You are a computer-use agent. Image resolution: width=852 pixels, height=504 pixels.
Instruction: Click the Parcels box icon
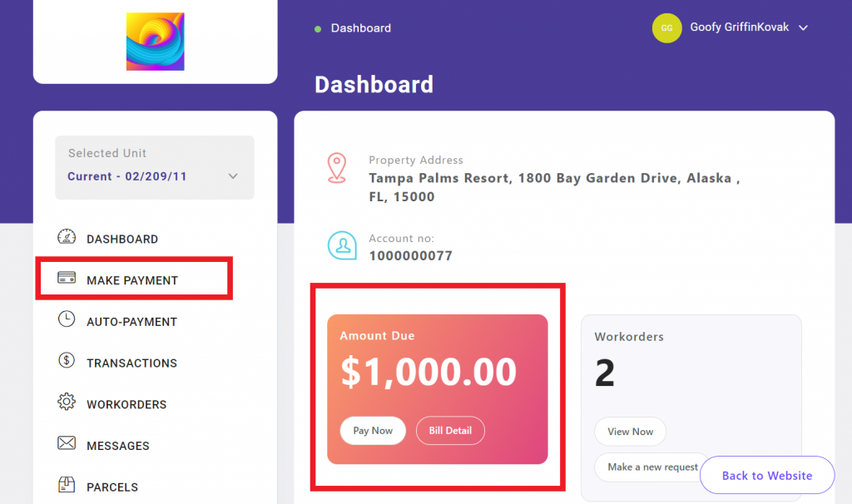tap(67, 485)
